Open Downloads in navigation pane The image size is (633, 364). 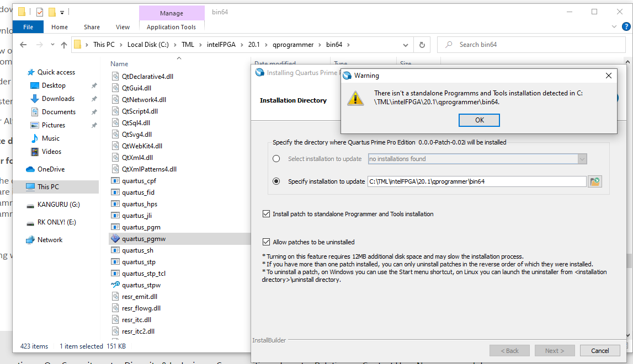coord(58,99)
